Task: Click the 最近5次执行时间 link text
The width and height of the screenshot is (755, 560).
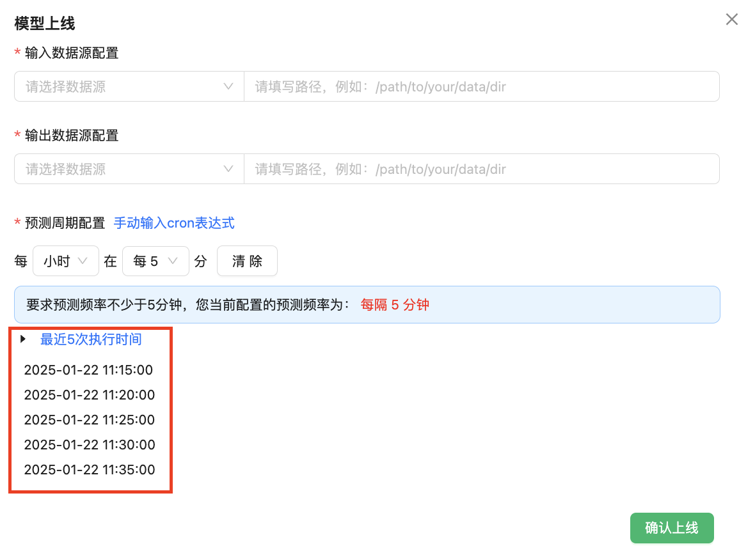Action: coord(91,339)
